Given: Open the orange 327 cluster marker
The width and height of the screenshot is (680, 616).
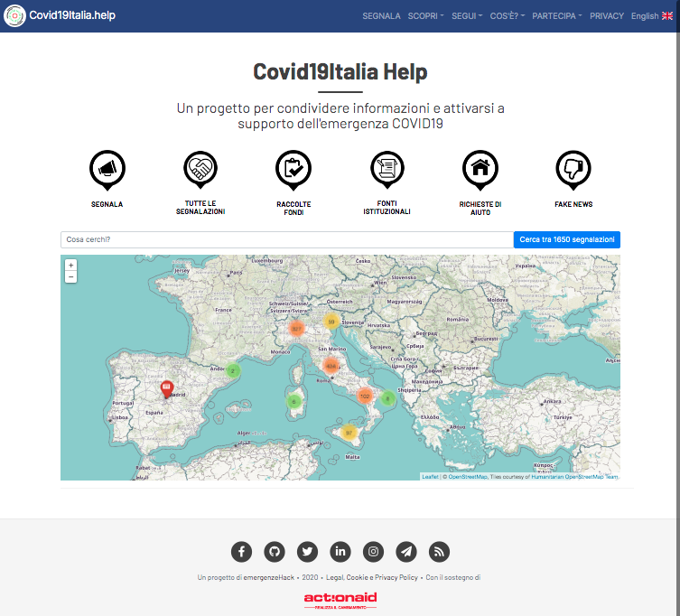Looking at the screenshot, I should point(296,329).
